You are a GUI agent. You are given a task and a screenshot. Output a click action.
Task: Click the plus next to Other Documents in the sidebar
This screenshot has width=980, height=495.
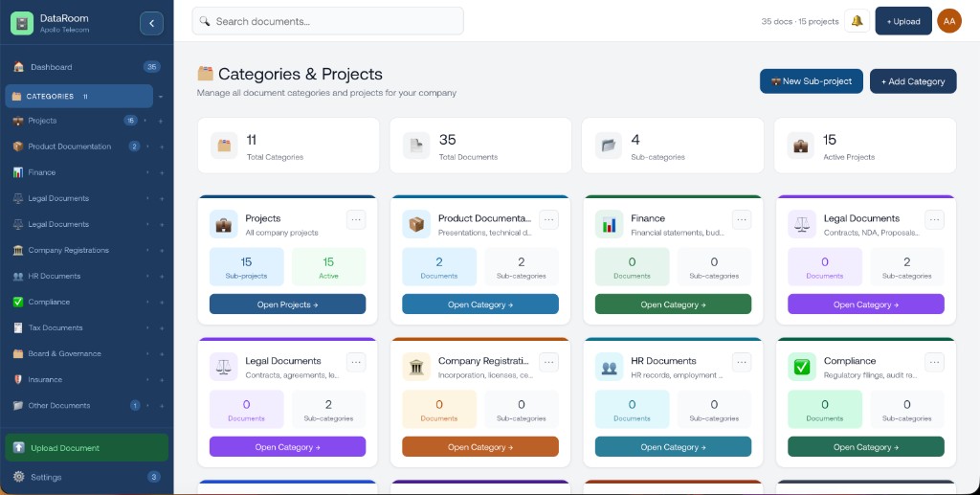(161, 406)
